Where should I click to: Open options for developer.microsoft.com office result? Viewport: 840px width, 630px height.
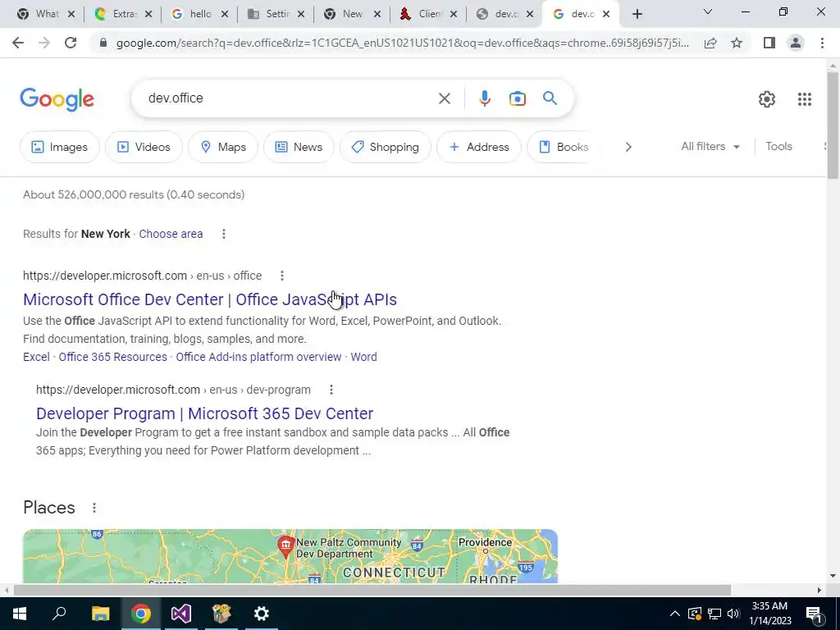(x=282, y=276)
